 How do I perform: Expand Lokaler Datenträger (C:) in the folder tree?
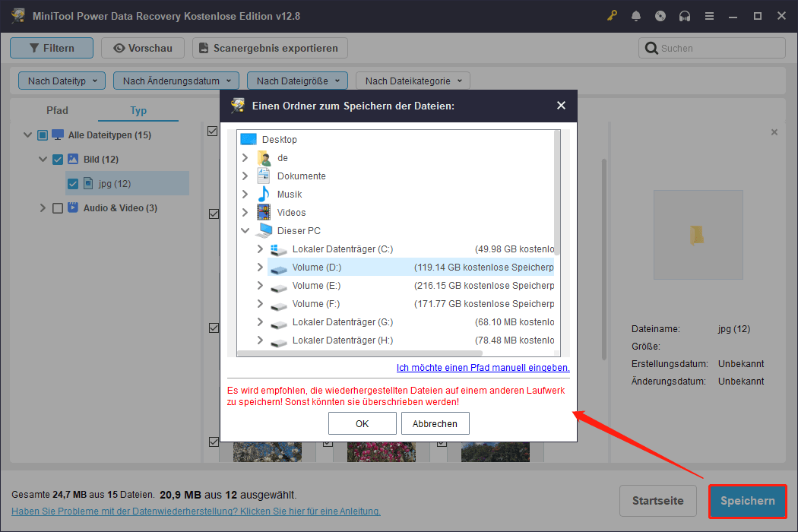click(260, 249)
